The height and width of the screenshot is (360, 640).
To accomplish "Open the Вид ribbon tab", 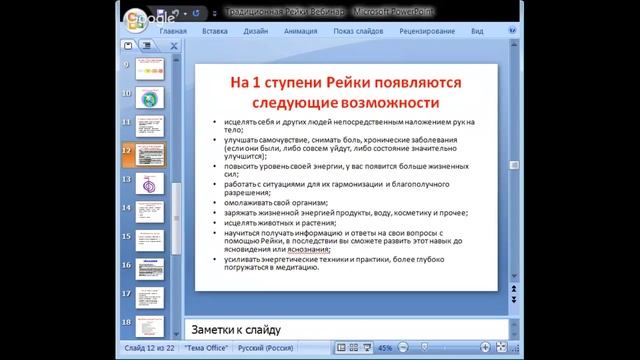I will [477, 31].
